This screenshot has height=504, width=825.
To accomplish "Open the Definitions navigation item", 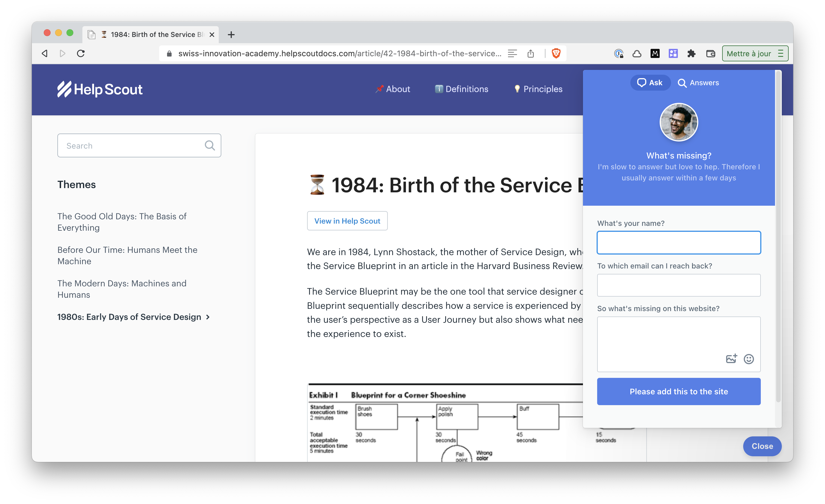I will tap(461, 89).
